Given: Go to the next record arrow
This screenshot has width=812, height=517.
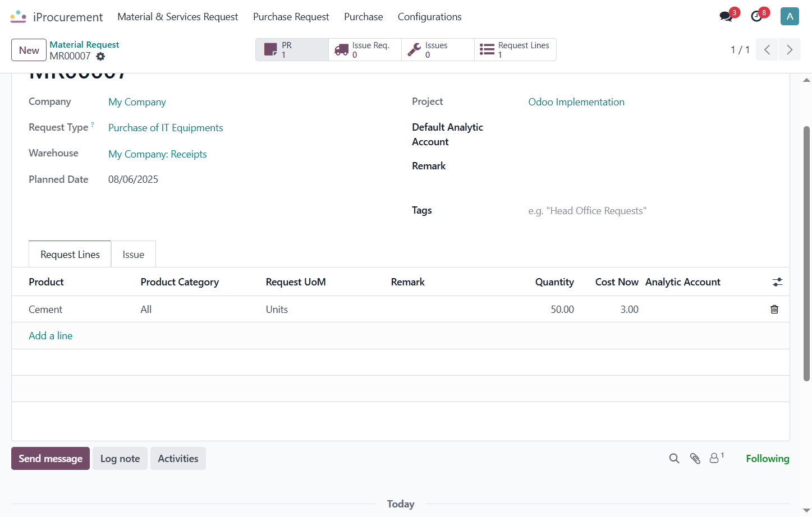Looking at the screenshot, I should (790, 49).
